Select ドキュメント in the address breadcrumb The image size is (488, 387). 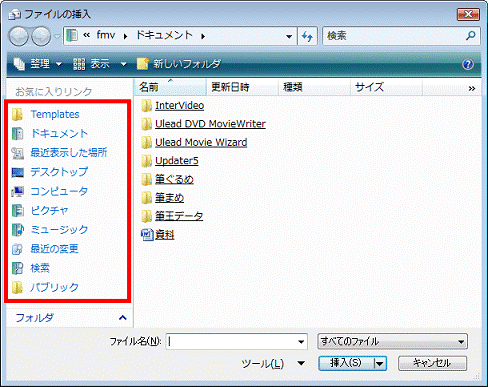[164, 35]
